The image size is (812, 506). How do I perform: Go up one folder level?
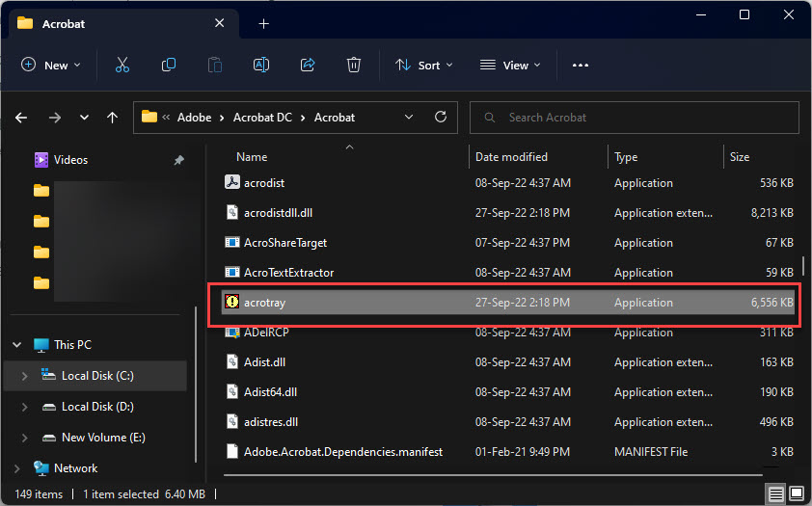click(112, 118)
